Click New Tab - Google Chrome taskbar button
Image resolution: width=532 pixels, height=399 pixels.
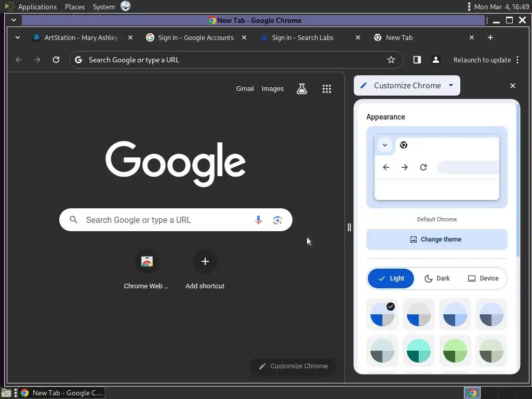62,393
